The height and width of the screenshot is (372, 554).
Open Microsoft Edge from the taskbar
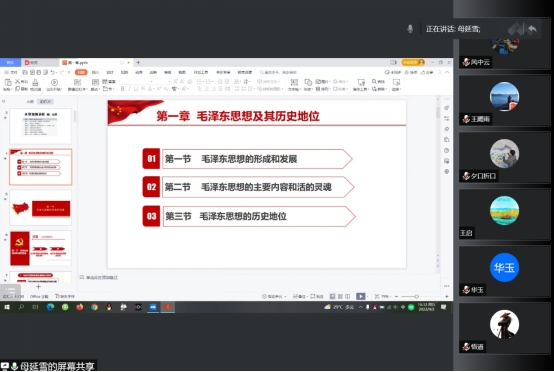[x=50, y=307]
